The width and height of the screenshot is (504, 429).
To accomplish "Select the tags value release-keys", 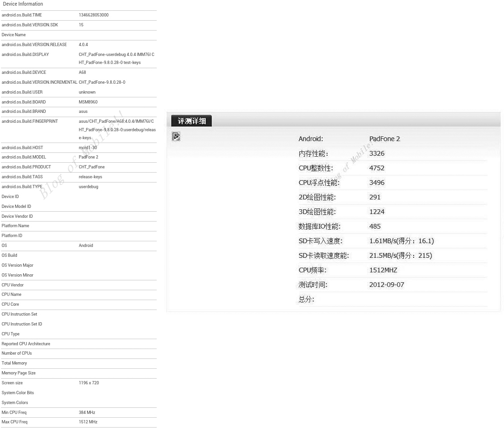I will [90, 177].
